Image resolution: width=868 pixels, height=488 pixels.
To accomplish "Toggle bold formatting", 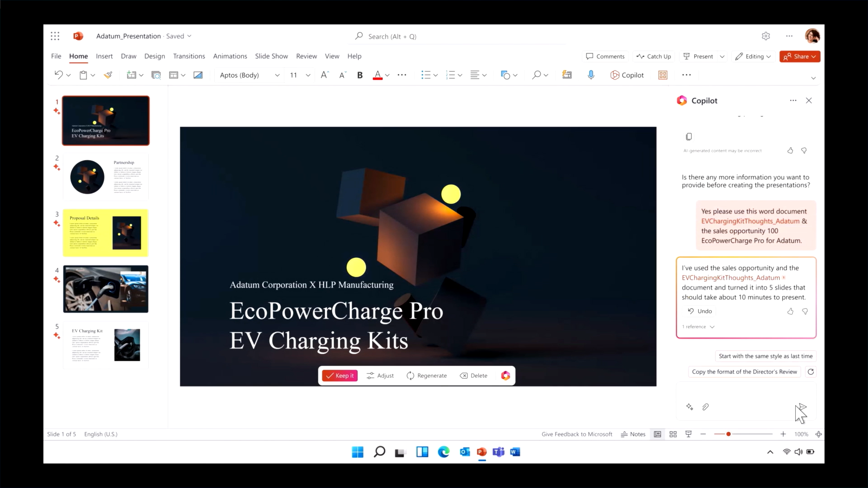I will (360, 75).
